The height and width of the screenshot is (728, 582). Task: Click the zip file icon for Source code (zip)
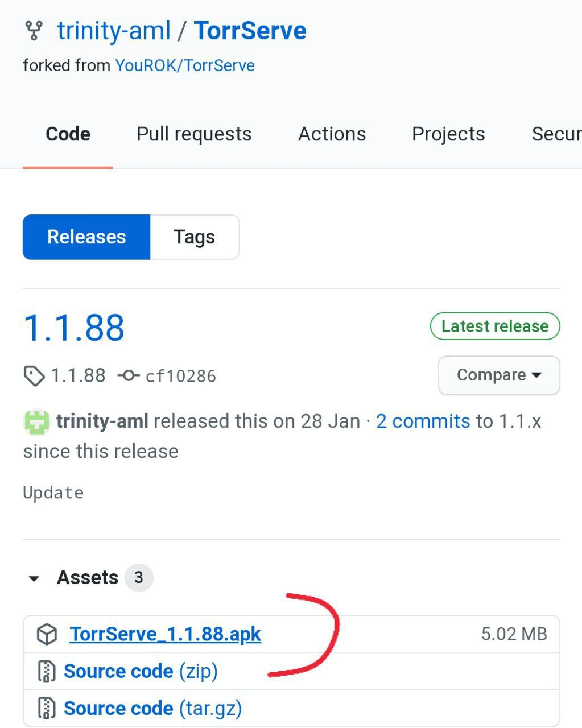47,671
